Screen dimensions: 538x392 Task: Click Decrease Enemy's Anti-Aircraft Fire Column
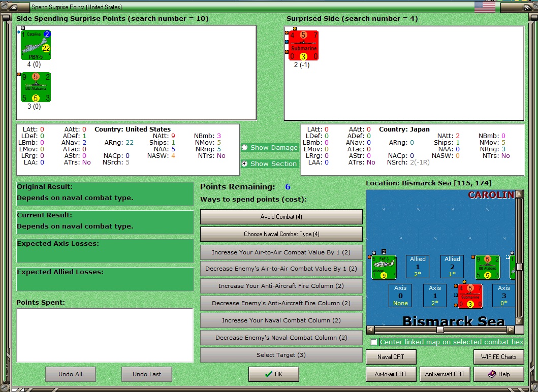(281, 303)
